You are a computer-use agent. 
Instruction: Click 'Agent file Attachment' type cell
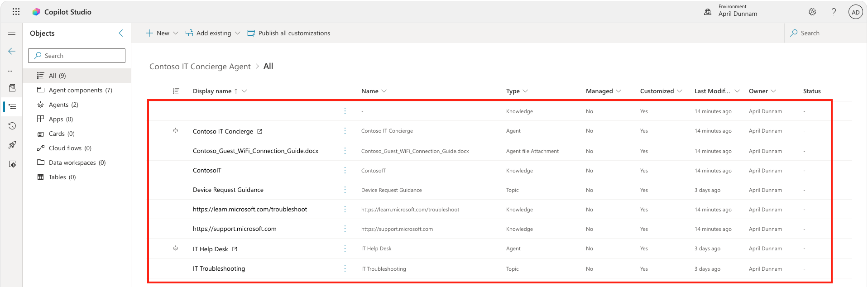[x=532, y=151]
